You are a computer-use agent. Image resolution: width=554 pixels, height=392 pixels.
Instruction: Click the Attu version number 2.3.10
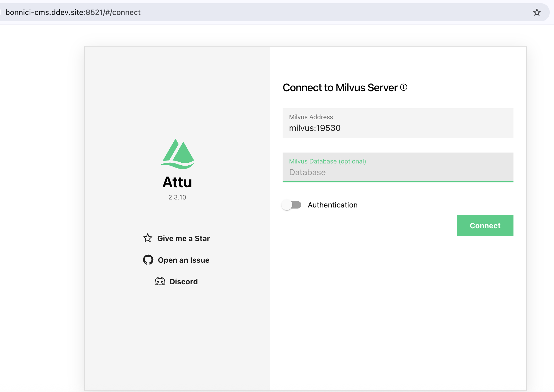pos(177,197)
